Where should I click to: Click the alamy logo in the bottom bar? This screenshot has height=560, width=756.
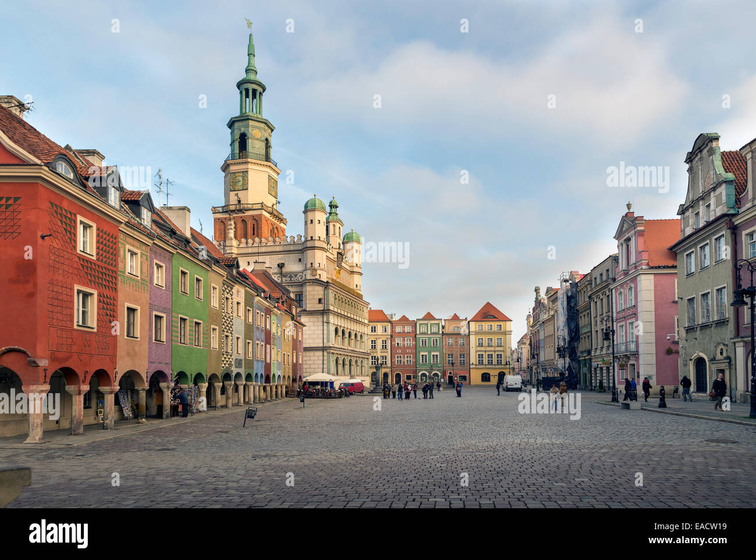coord(59,534)
